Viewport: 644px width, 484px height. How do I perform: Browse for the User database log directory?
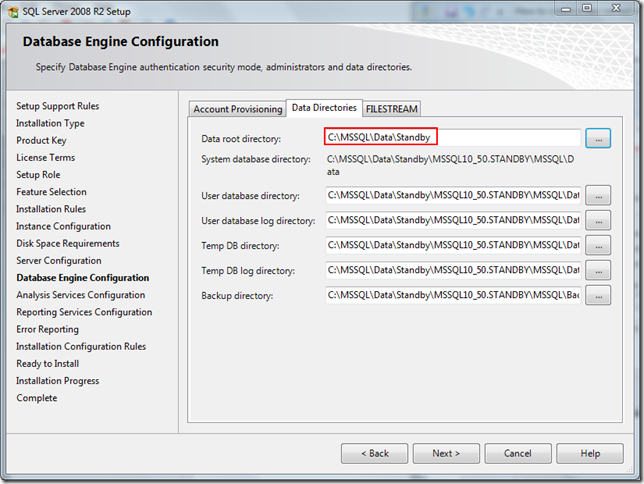pos(598,220)
